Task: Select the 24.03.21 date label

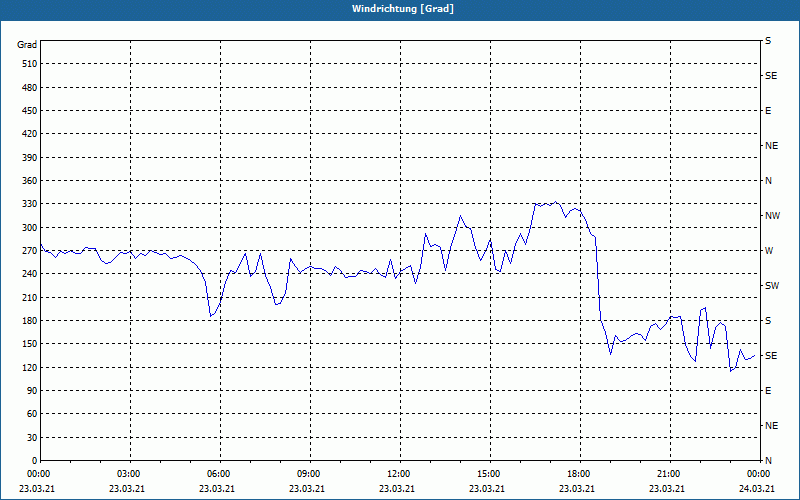Action: click(757, 489)
